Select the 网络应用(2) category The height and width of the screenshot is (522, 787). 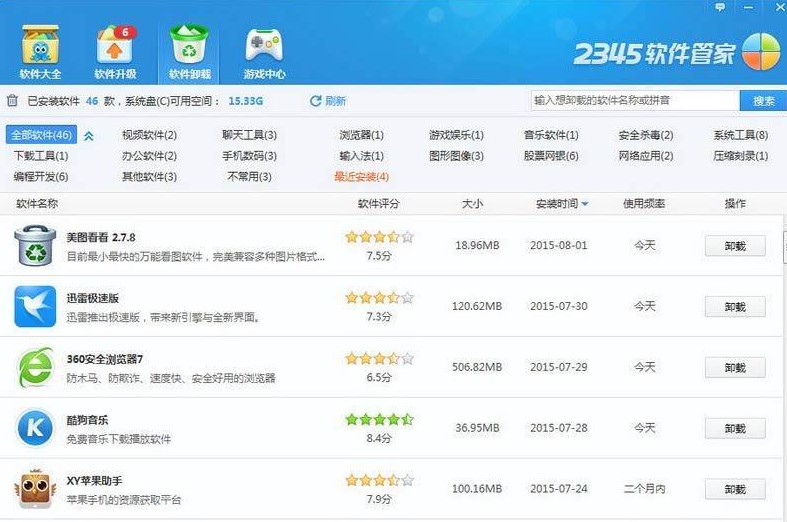(x=646, y=156)
